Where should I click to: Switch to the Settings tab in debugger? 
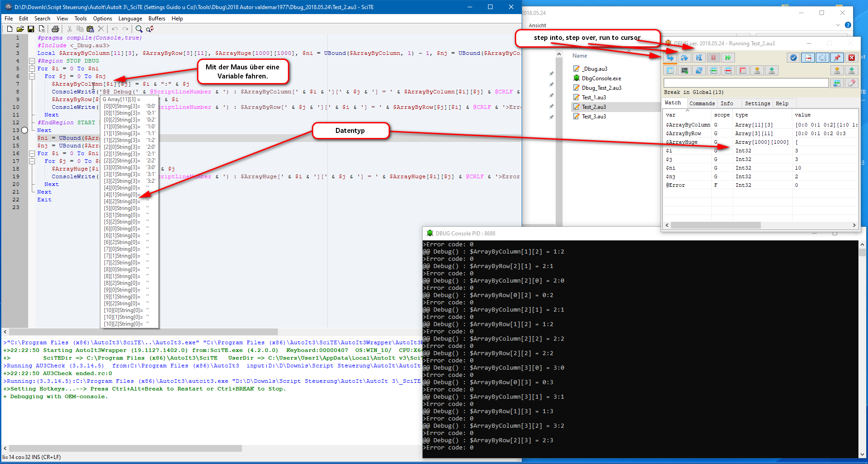(757, 103)
